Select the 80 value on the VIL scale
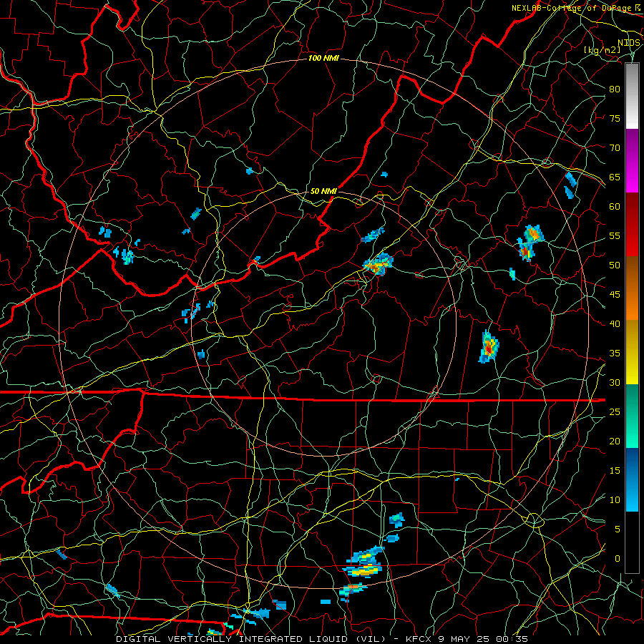The width and height of the screenshot is (644, 644). click(615, 89)
